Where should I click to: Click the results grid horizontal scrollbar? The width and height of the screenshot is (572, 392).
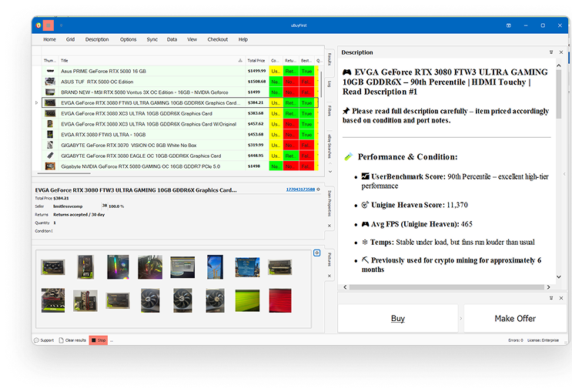click(63, 174)
